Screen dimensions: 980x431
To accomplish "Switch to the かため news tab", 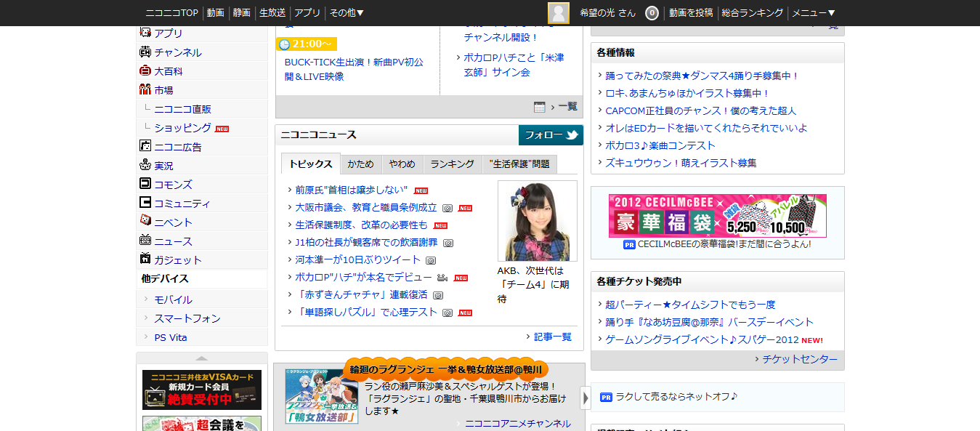I will point(361,164).
